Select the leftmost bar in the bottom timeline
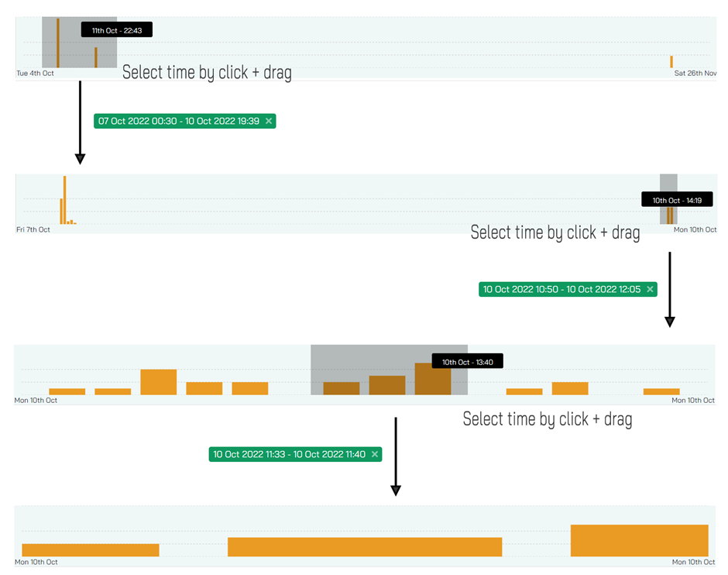The image size is (728, 575). 91,550
